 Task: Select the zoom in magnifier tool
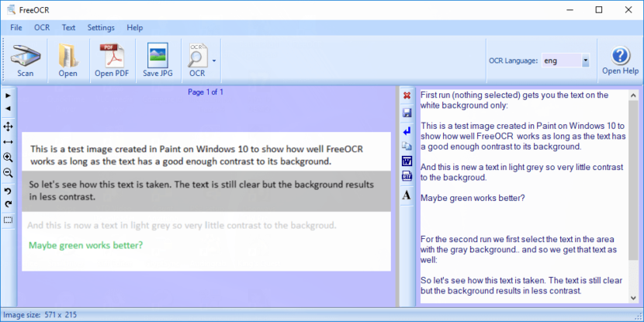(8, 158)
